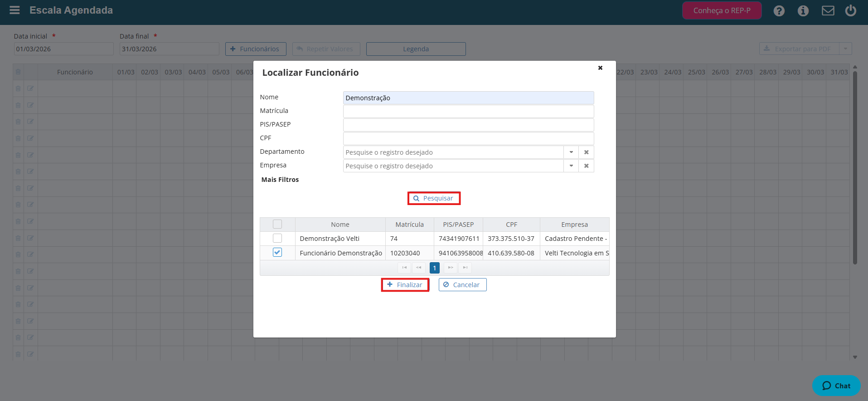Click the Exportar para PDF button

click(x=799, y=49)
